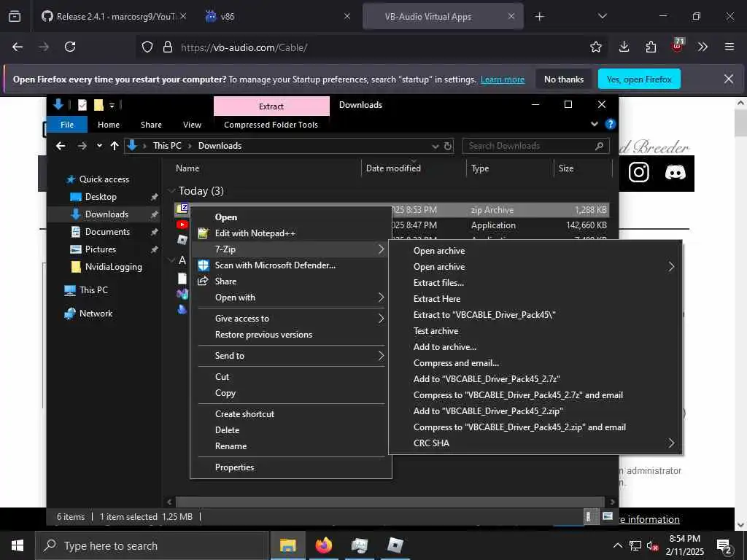This screenshot has width=747, height=560.
Task: Expand the CRC SHA submenu
Action: click(x=535, y=443)
